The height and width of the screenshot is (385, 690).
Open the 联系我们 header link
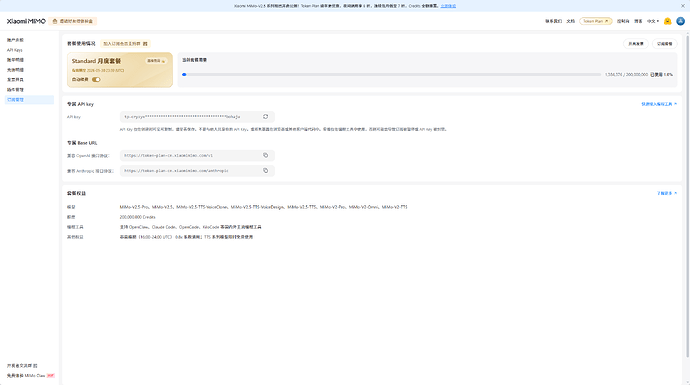(553, 21)
